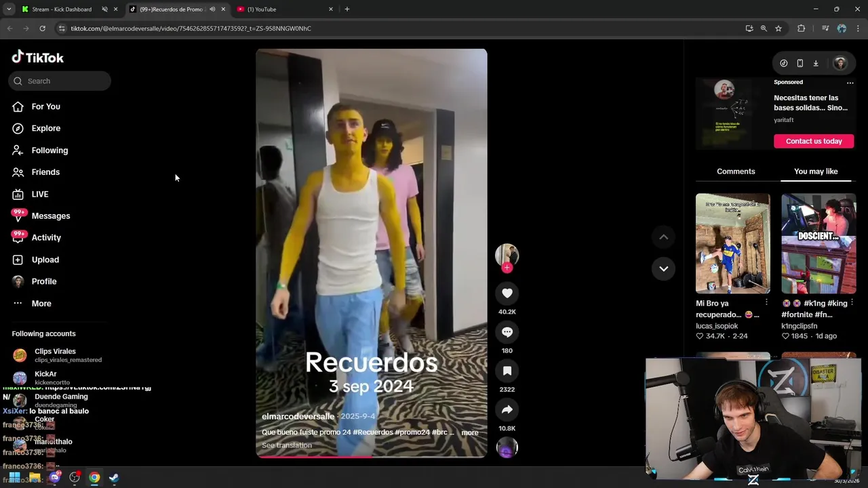
Task: Click the Contact us today button
Action: click(814, 141)
